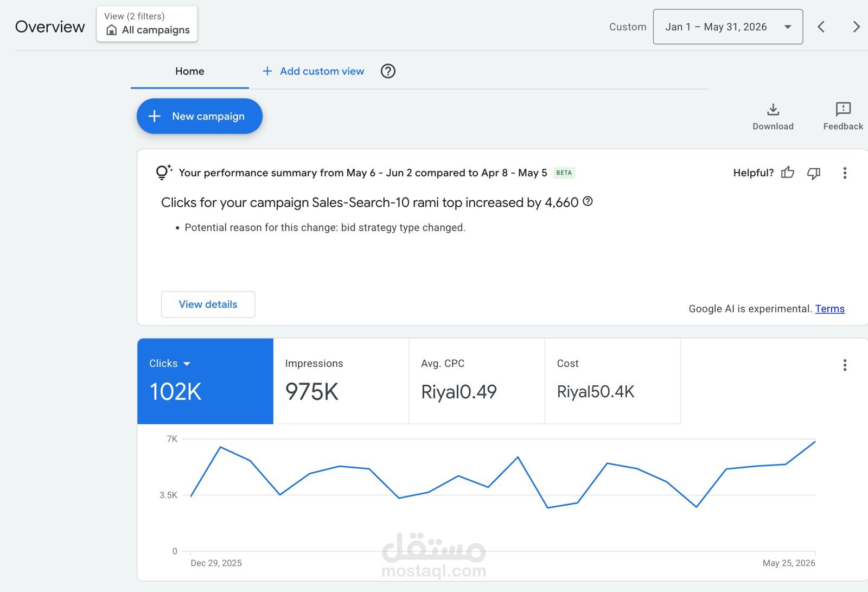
Task: Click the May 25, 2026 axis label
Action: pos(789,563)
